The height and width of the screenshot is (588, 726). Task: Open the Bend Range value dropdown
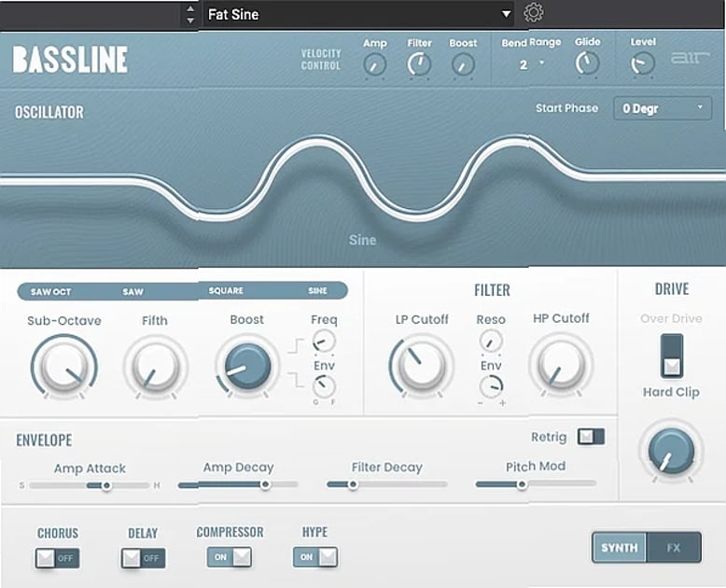pos(531,64)
